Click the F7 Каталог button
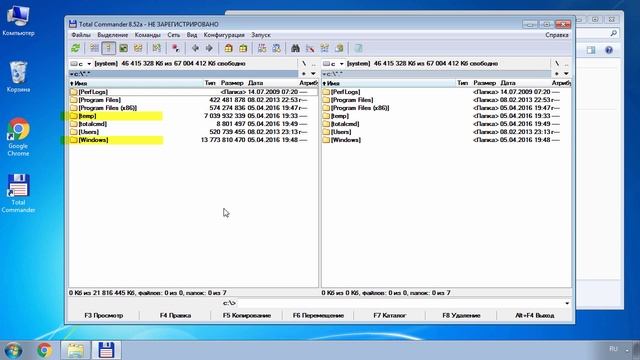 click(x=390, y=316)
